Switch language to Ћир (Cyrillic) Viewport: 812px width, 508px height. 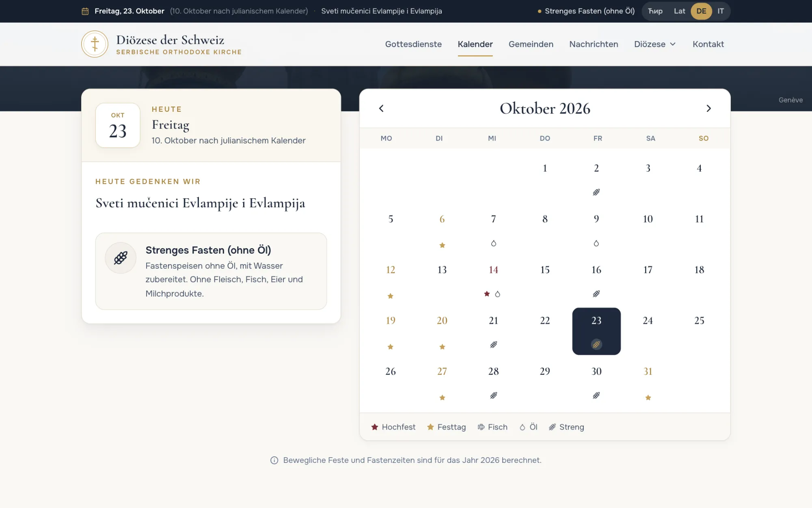[x=655, y=11]
